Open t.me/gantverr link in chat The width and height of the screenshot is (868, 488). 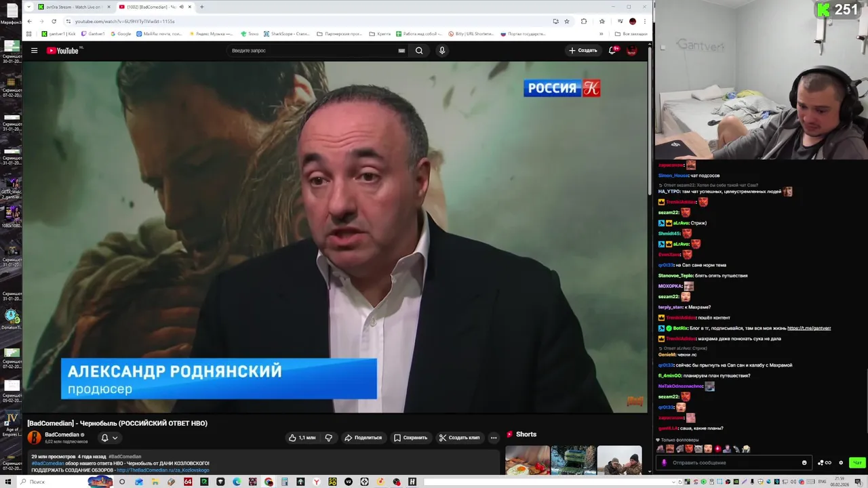click(809, 328)
